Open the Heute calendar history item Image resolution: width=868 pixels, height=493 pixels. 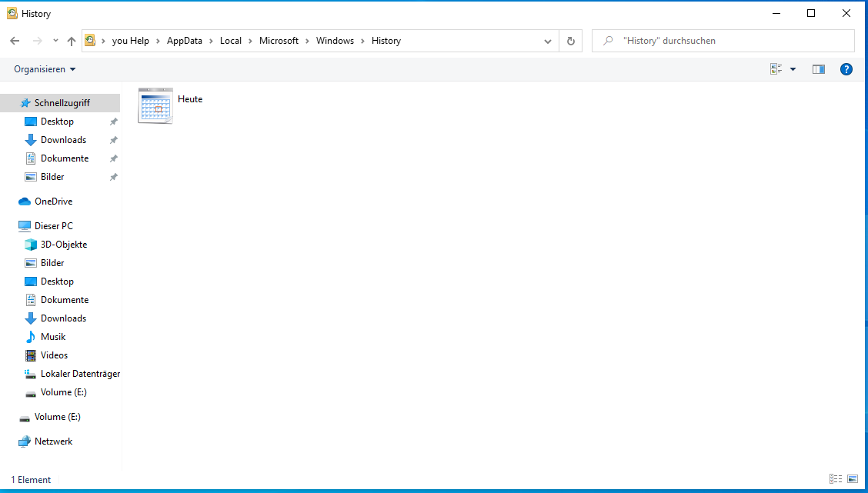(x=171, y=105)
